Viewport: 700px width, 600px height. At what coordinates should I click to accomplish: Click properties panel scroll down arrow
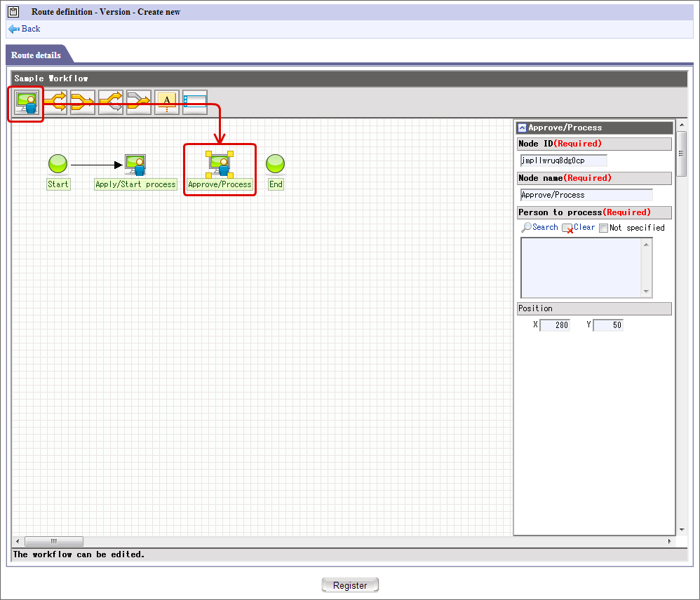(682, 530)
